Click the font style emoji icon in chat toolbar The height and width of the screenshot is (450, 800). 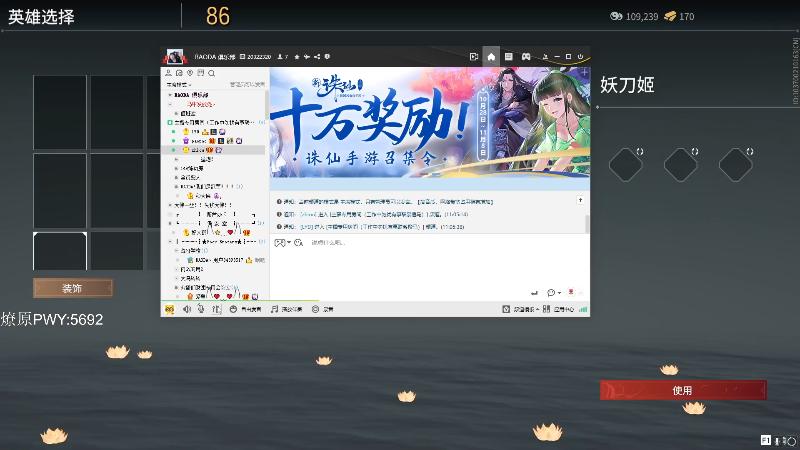[298, 243]
